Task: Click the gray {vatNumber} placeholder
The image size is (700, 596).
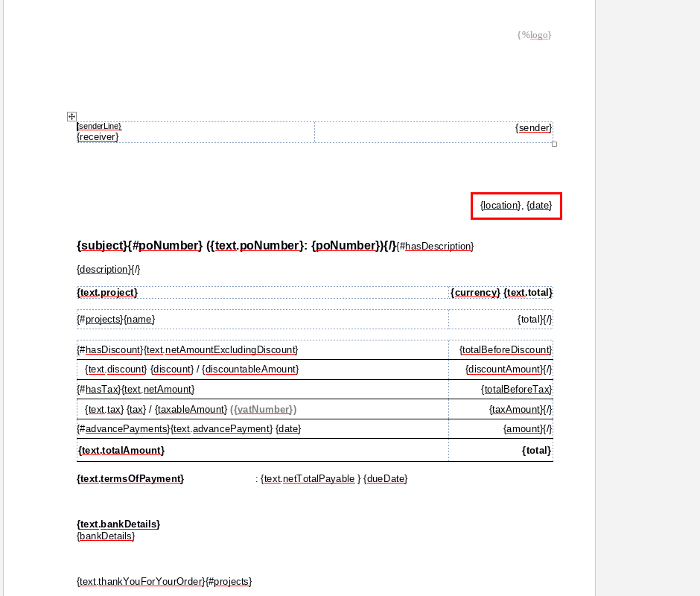Action: 264,409
